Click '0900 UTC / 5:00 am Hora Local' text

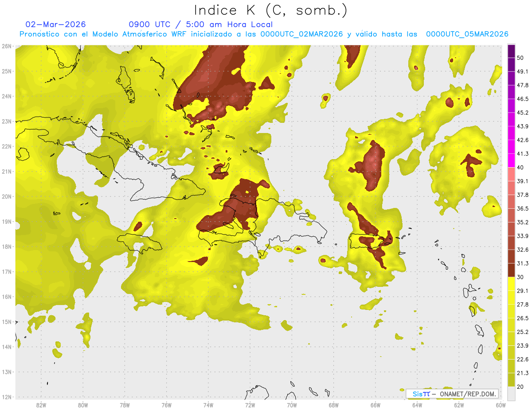point(200,24)
